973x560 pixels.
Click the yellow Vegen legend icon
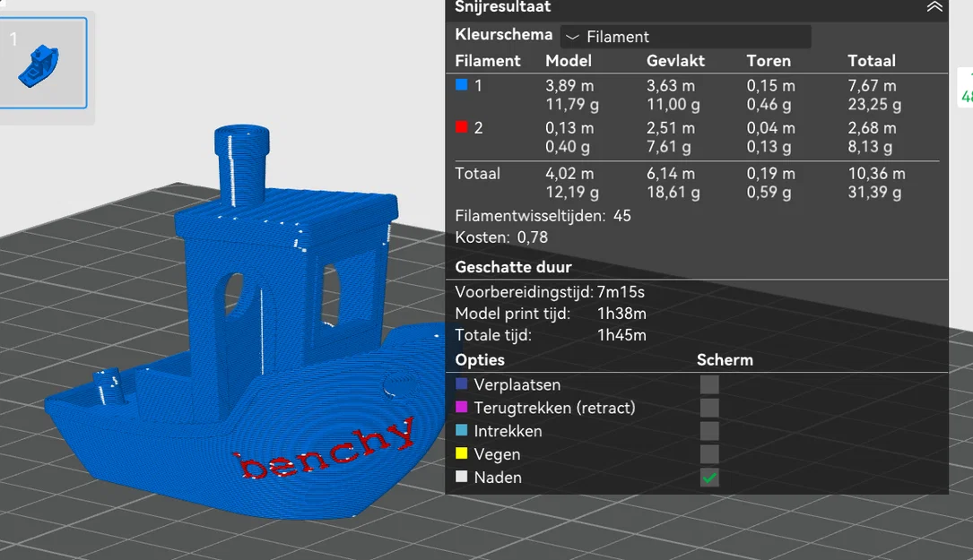pyautogui.click(x=459, y=453)
